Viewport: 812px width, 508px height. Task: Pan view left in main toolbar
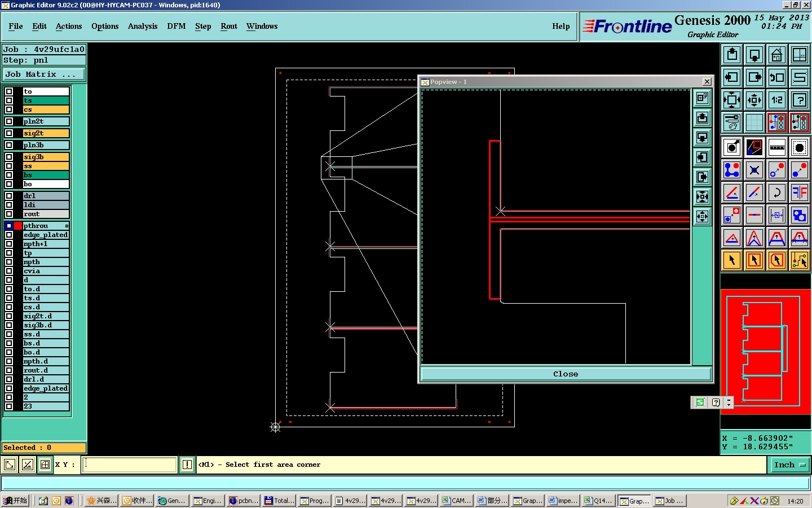coord(732,77)
